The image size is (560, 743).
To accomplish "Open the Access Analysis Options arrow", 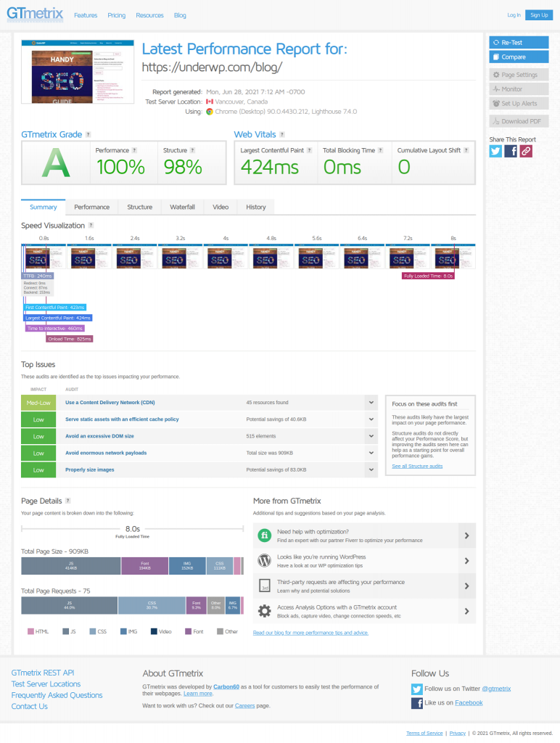I will [x=466, y=611].
